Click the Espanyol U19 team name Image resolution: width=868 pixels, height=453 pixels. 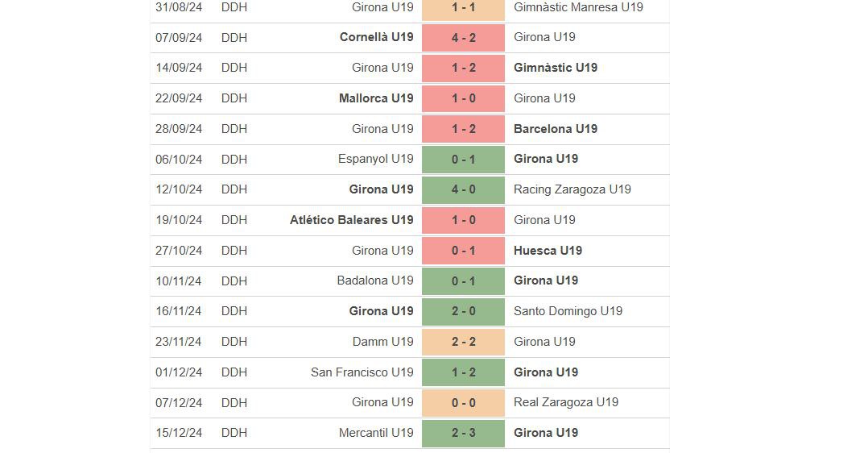pyautogui.click(x=375, y=159)
